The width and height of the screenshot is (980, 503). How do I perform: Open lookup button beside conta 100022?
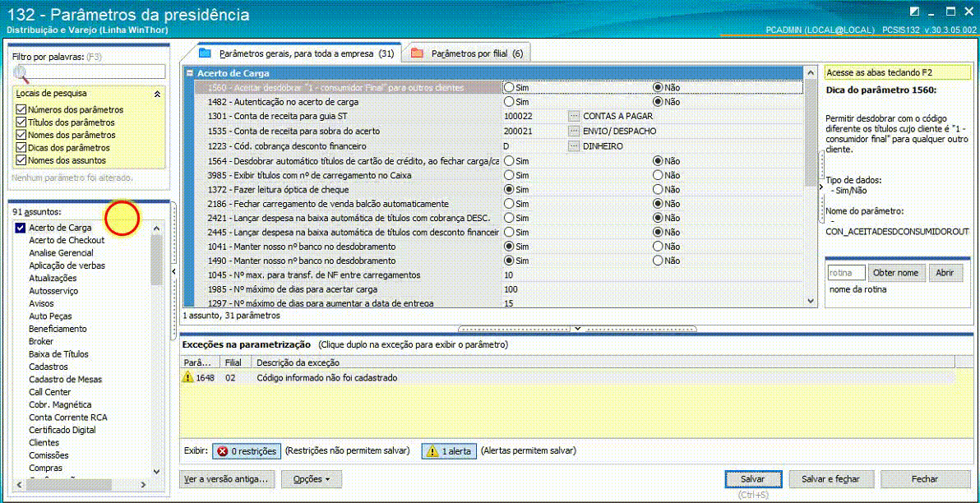pyautogui.click(x=574, y=116)
